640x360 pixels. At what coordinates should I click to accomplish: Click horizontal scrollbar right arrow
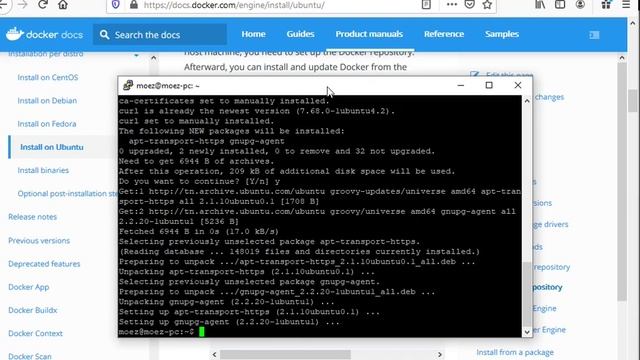(440, 355)
